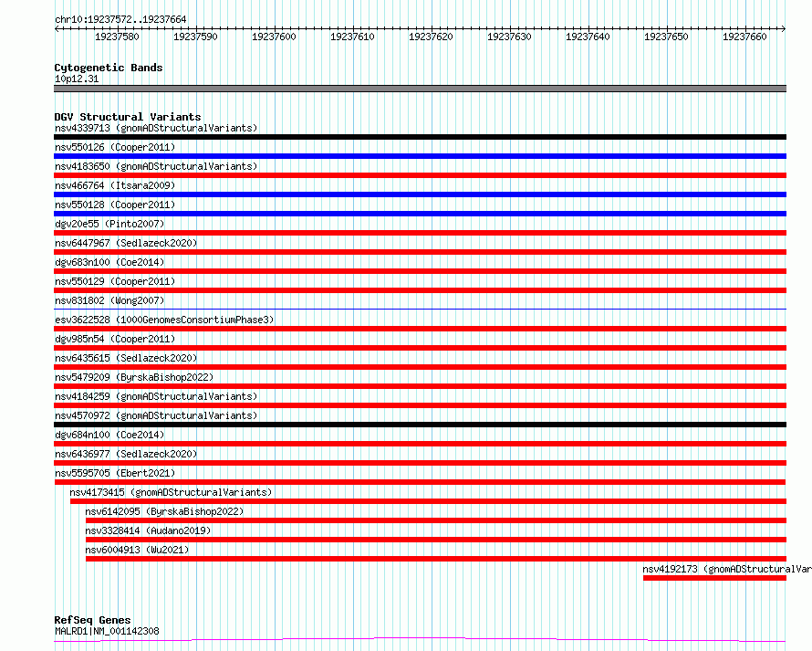The width and height of the screenshot is (812, 651).
Task: Click the black bar under nsv4570972
Action: [420, 425]
